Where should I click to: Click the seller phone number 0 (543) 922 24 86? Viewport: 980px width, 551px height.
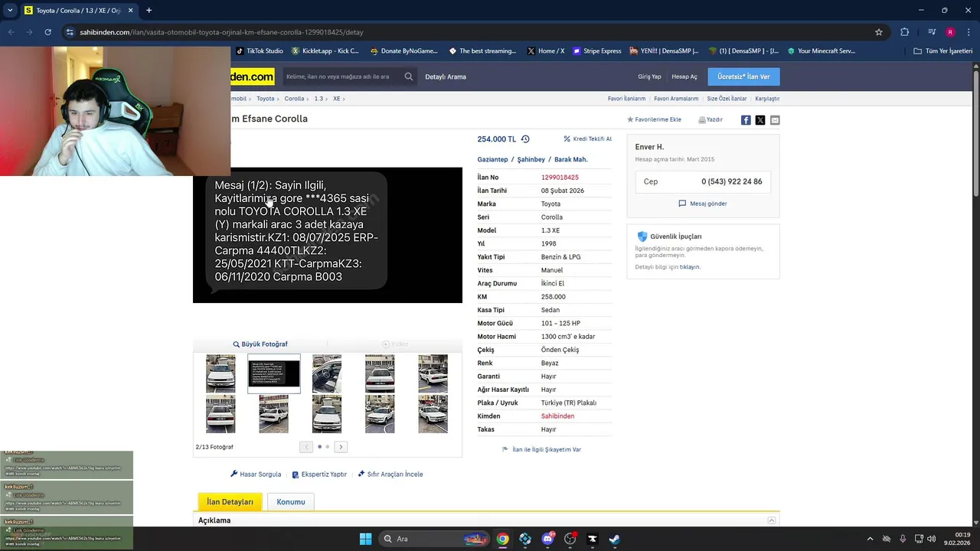(x=731, y=182)
